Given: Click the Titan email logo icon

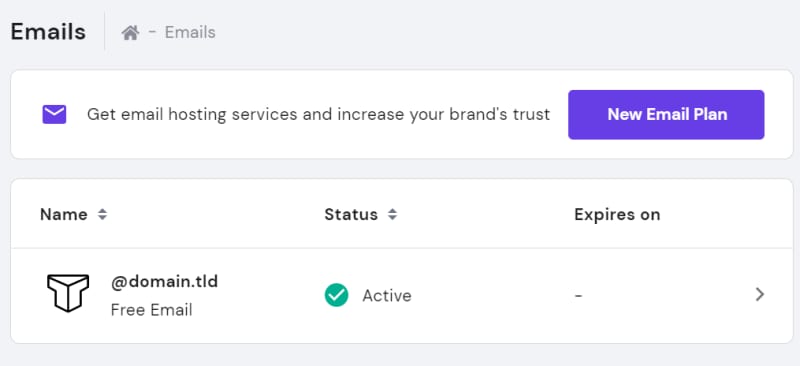Looking at the screenshot, I should (68, 293).
